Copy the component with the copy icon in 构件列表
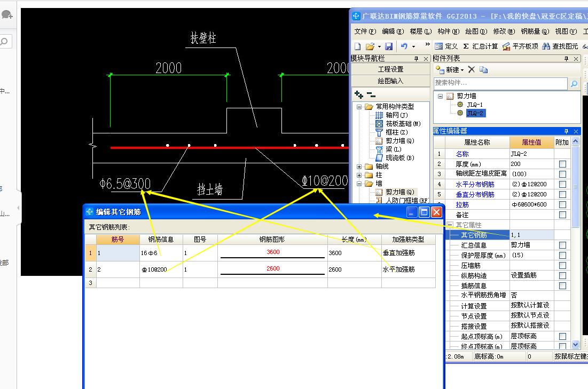 483,70
